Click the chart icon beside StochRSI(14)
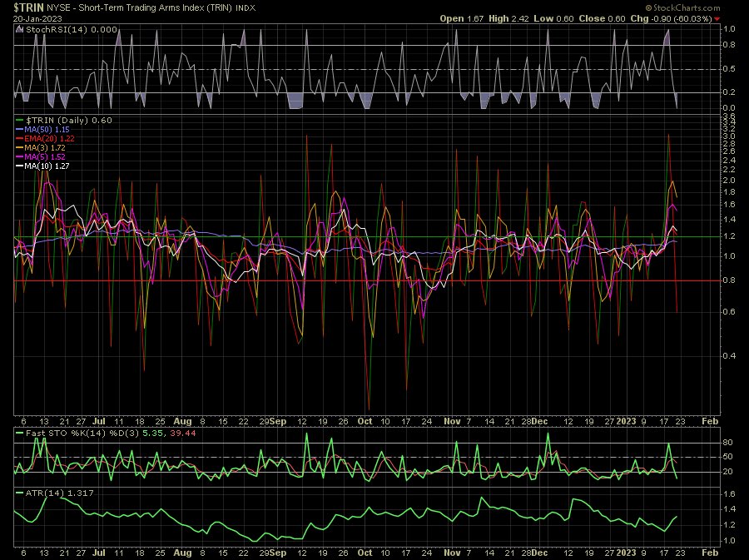The height and width of the screenshot is (560, 749). [18, 27]
